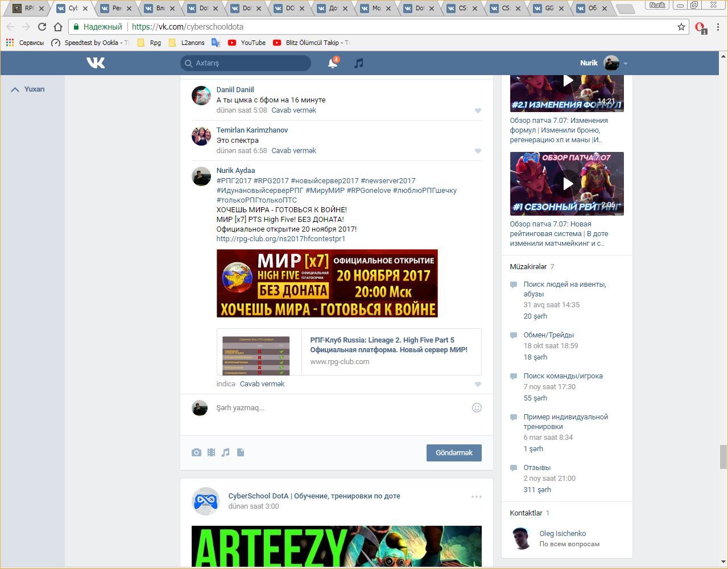Viewport: 728px width, 569px height.
Task: Click the address bar URL
Action: 188,27
